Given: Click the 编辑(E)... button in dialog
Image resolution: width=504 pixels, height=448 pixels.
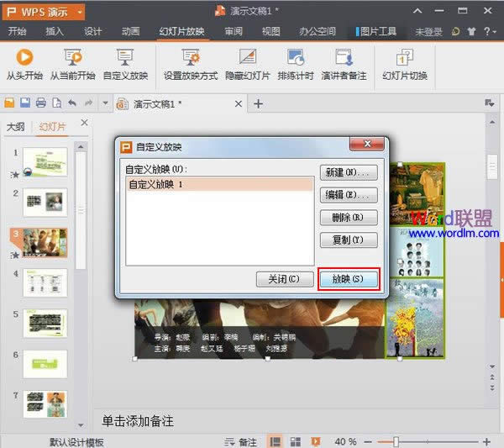Looking at the screenshot, I should (x=349, y=195).
